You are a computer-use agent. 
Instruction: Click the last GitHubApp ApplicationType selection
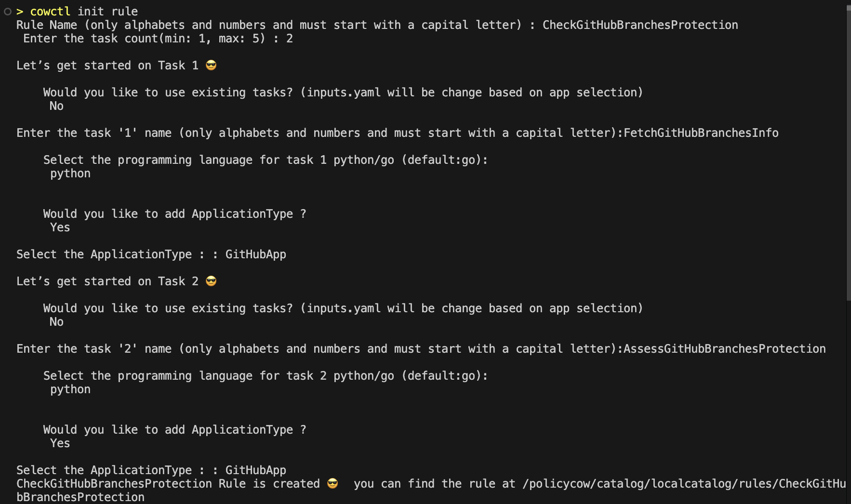255,470
